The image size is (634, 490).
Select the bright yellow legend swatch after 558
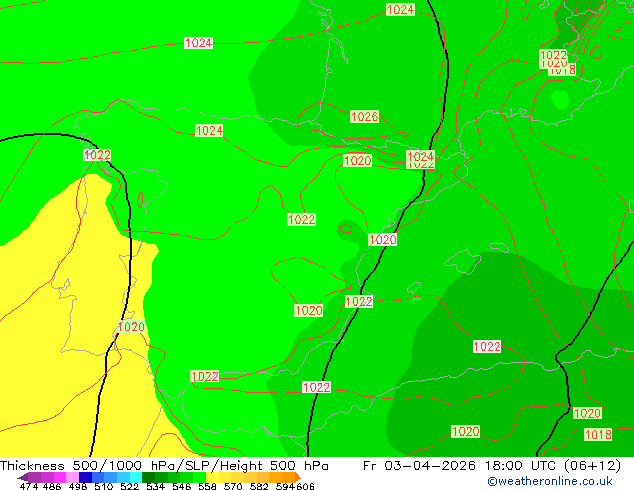(x=212, y=477)
